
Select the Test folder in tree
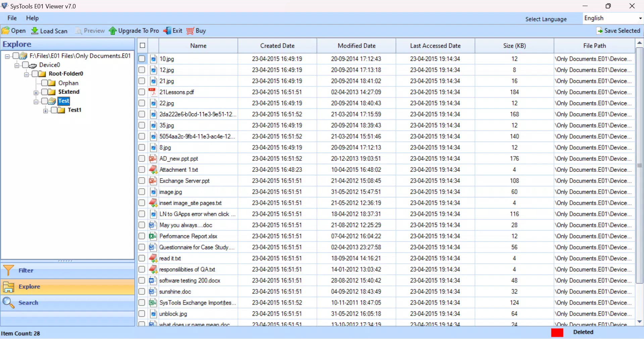[63, 101]
